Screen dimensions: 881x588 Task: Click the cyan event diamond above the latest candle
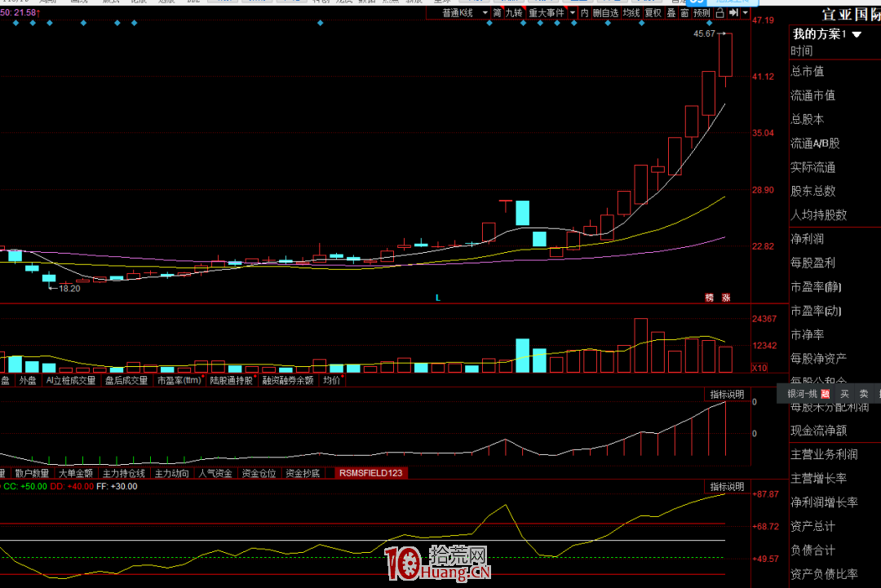(709, 24)
